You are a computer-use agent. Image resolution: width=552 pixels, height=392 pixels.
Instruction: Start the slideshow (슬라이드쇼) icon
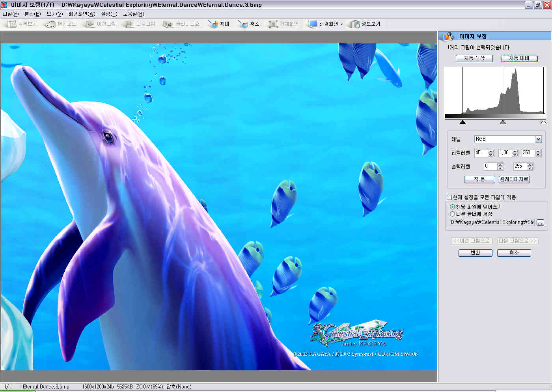click(x=168, y=24)
